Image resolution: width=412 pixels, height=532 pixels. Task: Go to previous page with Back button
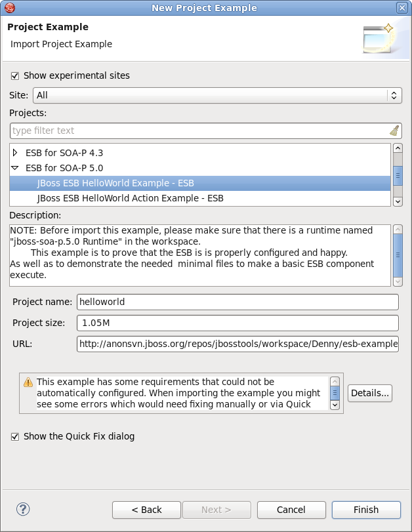point(146,510)
